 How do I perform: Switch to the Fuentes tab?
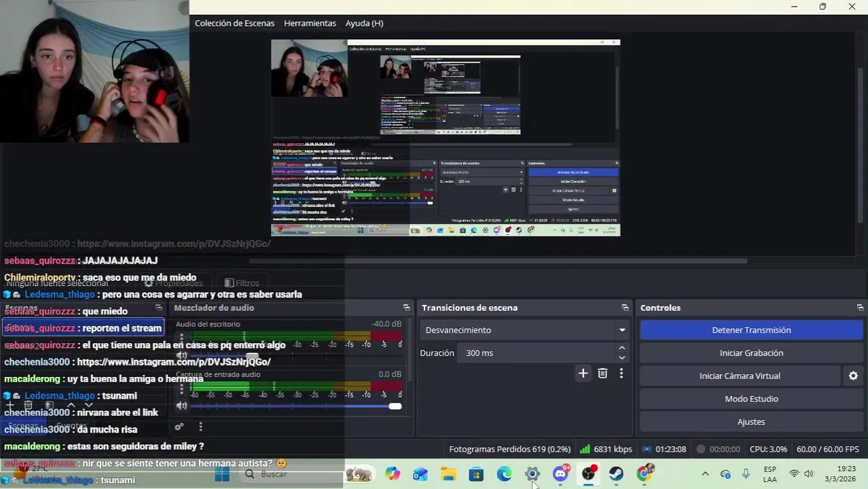pyautogui.click(x=71, y=426)
